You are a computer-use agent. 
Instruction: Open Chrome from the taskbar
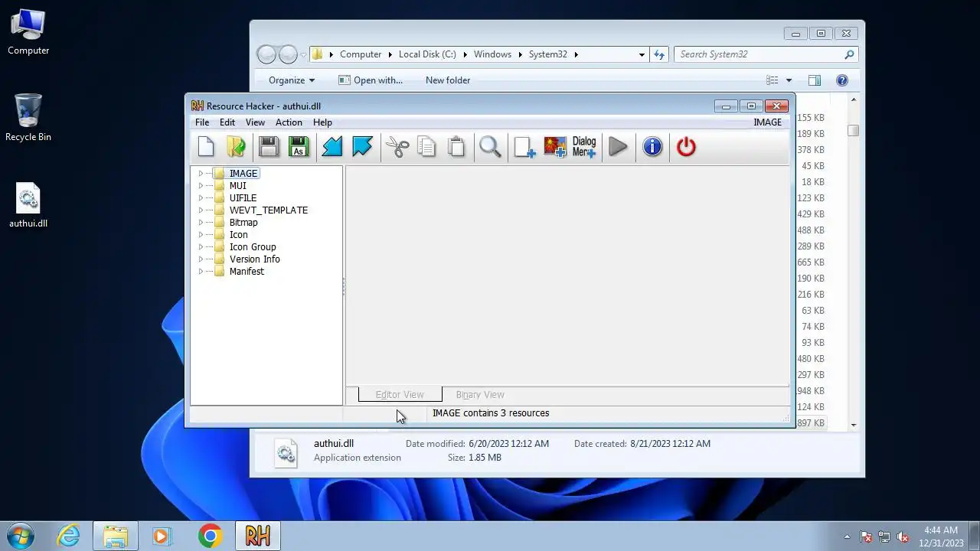point(210,536)
